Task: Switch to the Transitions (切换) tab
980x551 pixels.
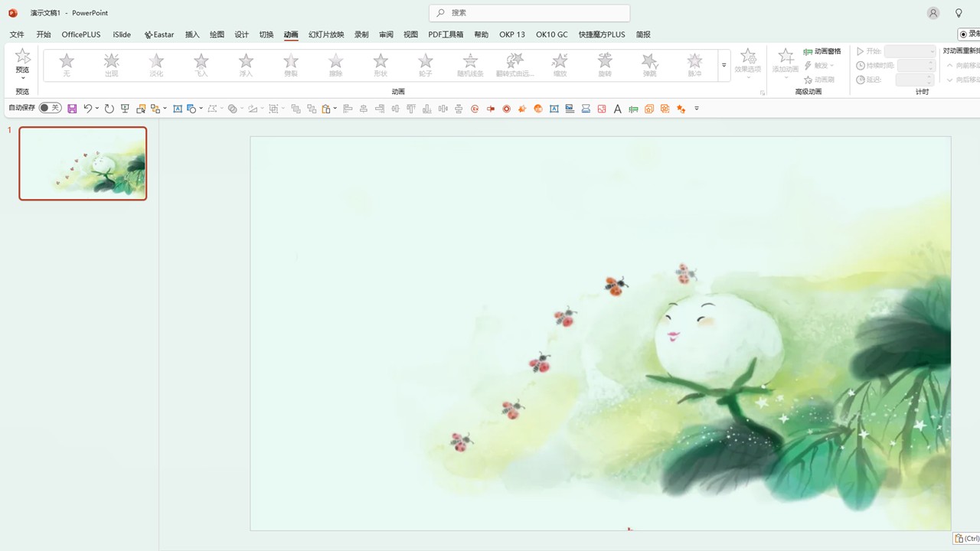Action: pyautogui.click(x=266, y=34)
